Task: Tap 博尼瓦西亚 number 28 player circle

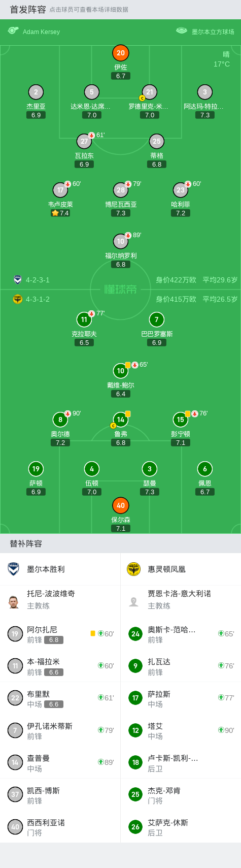Action: (x=121, y=190)
